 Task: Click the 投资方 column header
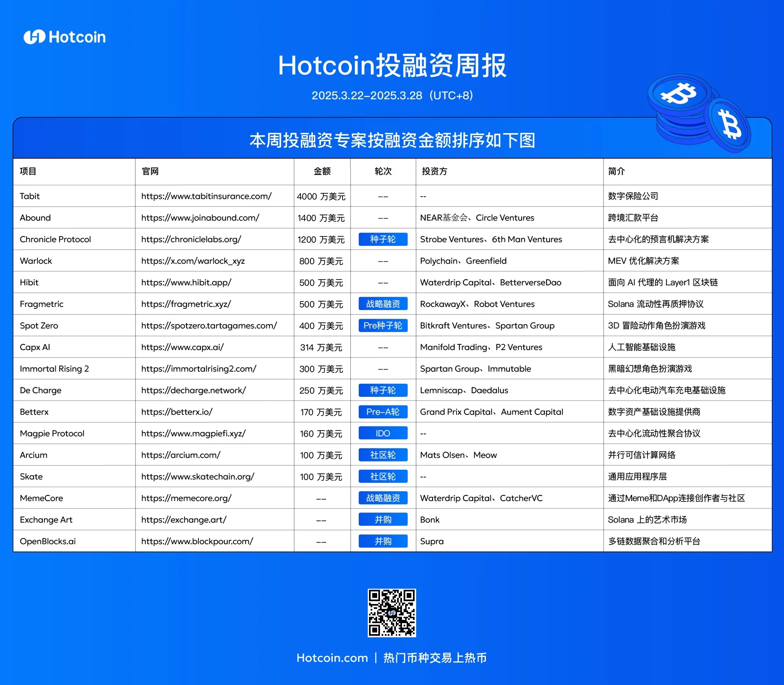click(434, 171)
